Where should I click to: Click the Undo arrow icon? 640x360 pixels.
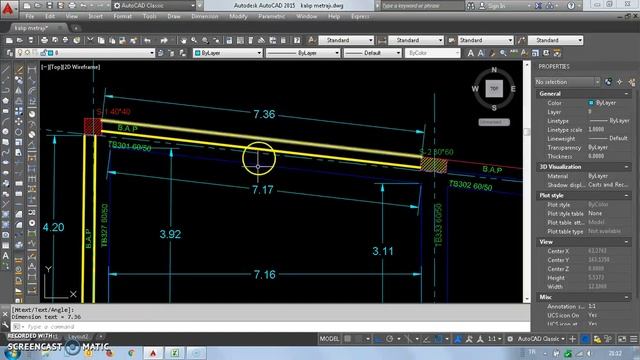(x=147, y=40)
